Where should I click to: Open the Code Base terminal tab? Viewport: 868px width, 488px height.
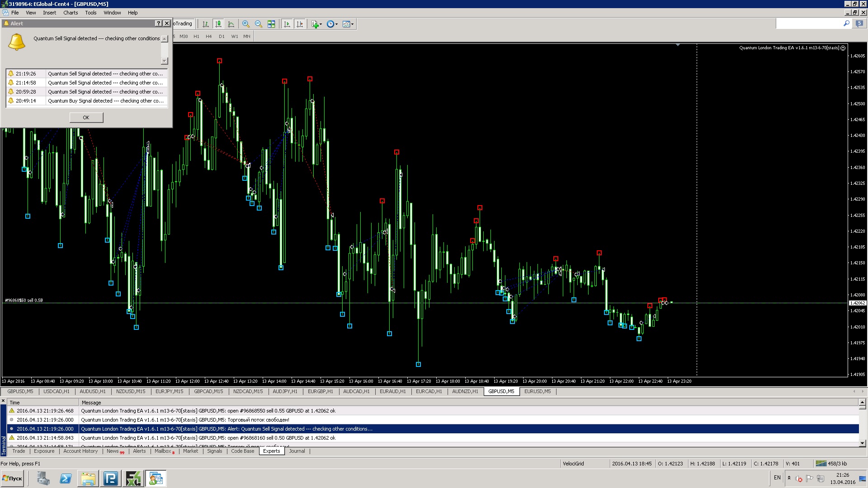point(243,451)
